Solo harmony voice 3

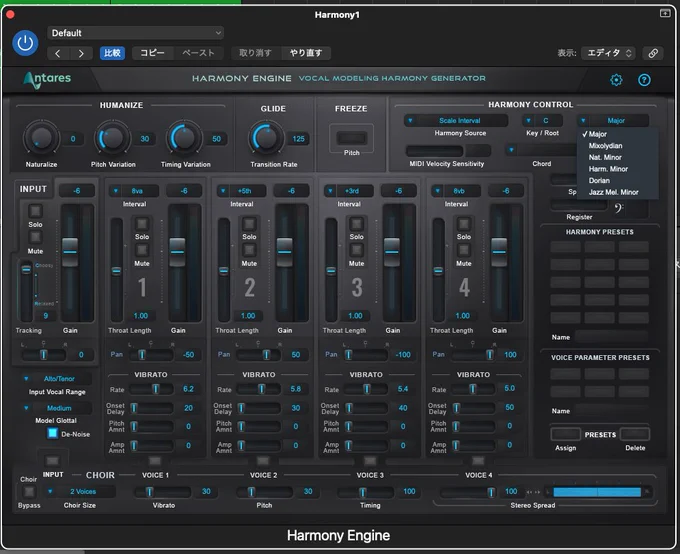click(356, 223)
